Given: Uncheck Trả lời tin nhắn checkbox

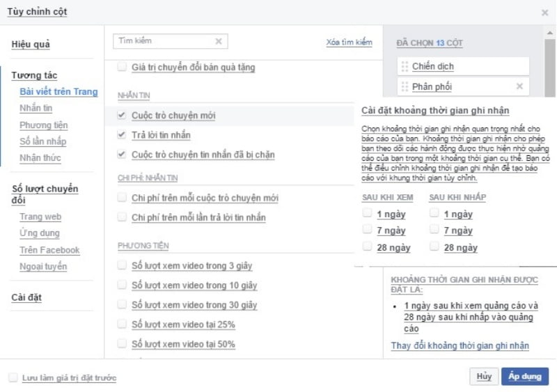Looking at the screenshot, I should 123,134.
